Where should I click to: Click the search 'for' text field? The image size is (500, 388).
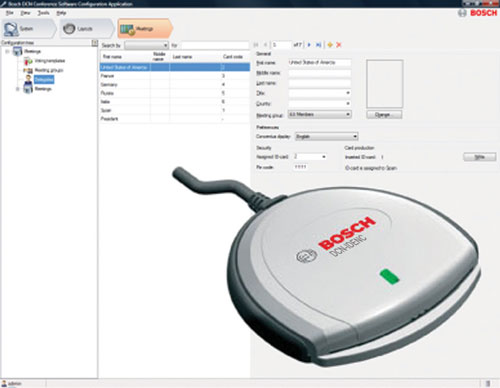[x=215, y=45]
